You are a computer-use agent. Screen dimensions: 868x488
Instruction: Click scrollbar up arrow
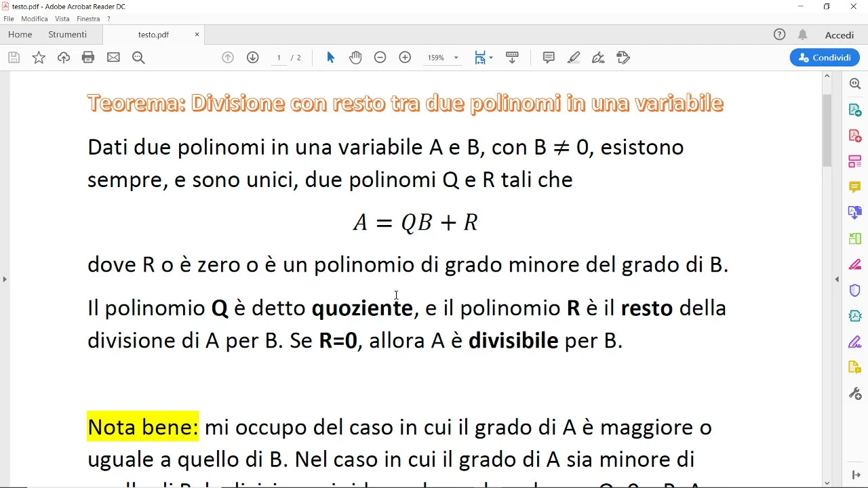(827, 76)
